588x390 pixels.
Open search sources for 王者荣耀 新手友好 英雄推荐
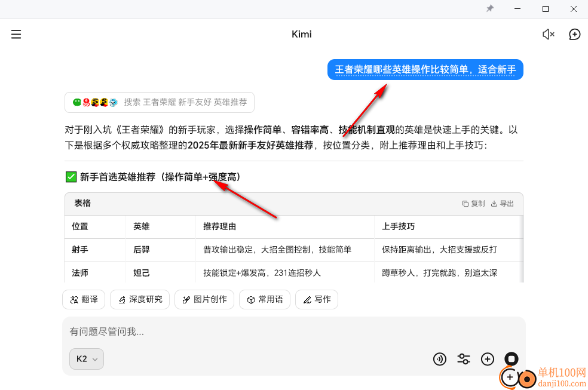click(x=160, y=102)
